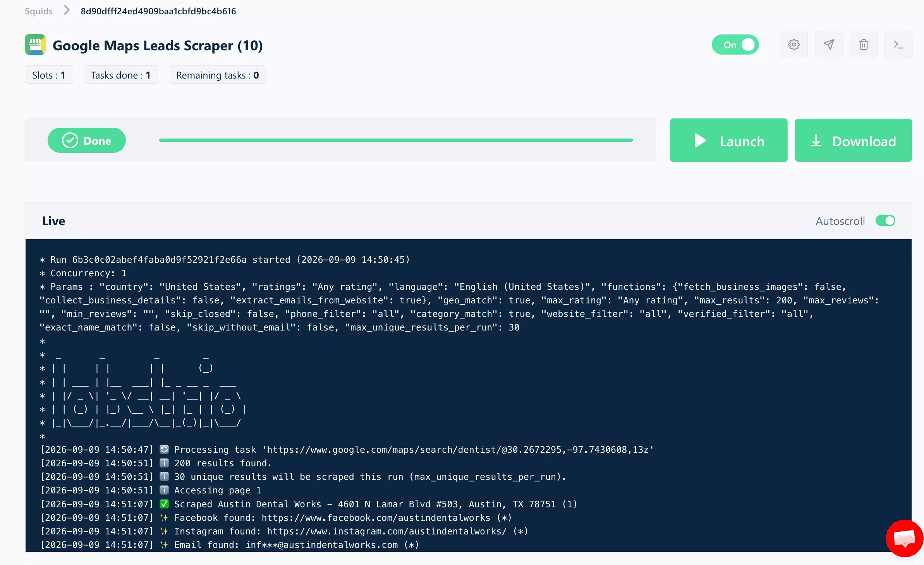
Task: Click the Google Maps Leads Scraper logo
Action: point(35,45)
